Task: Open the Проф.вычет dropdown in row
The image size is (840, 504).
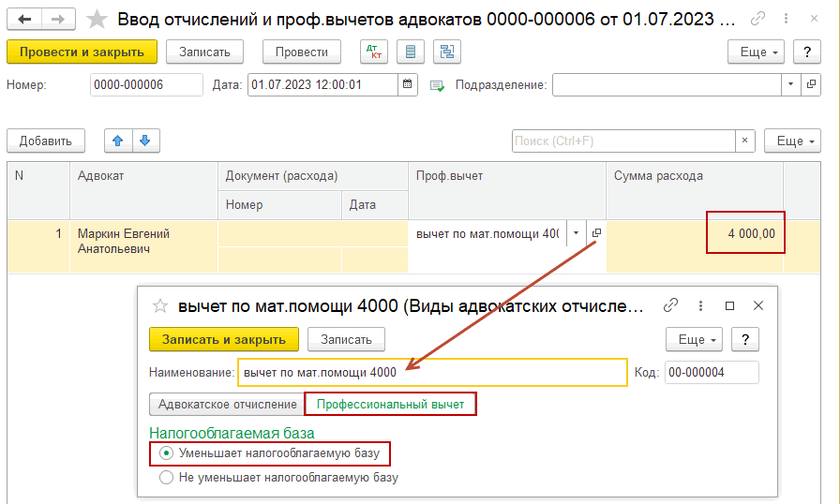Action: point(574,233)
